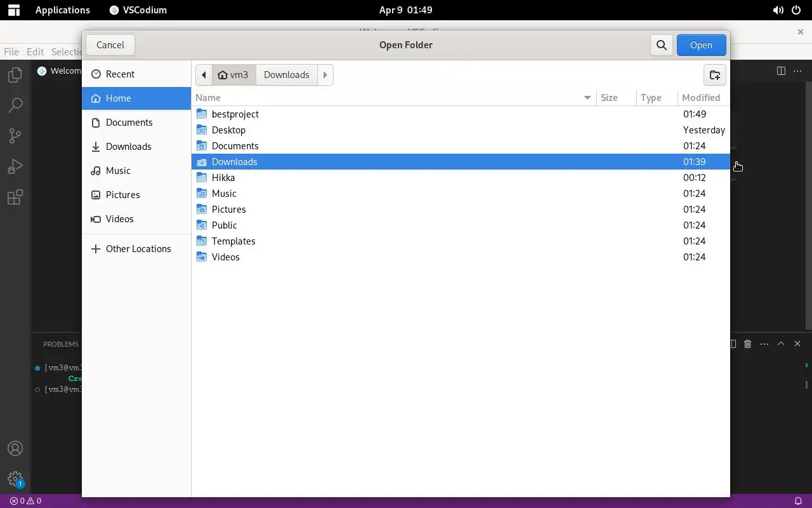The height and width of the screenshot is (508, 812).
Task: Click the vm3 path bar button
Action: 233,75
